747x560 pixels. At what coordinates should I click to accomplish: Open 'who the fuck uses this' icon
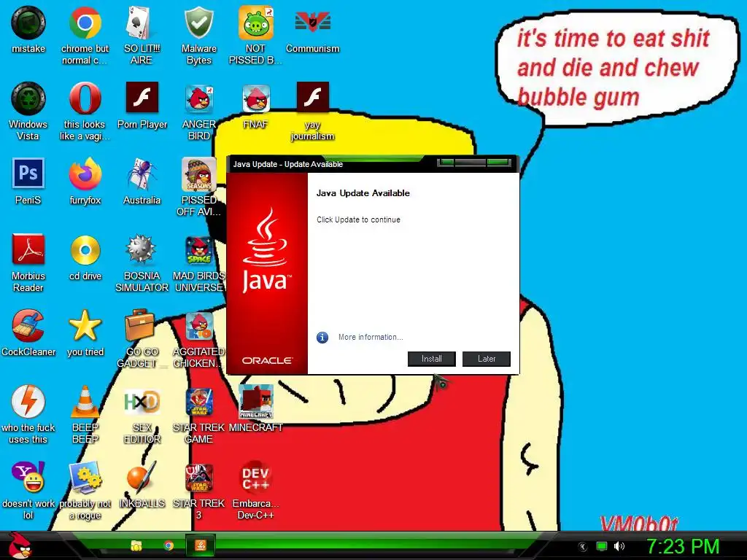[x=28, y=414]
